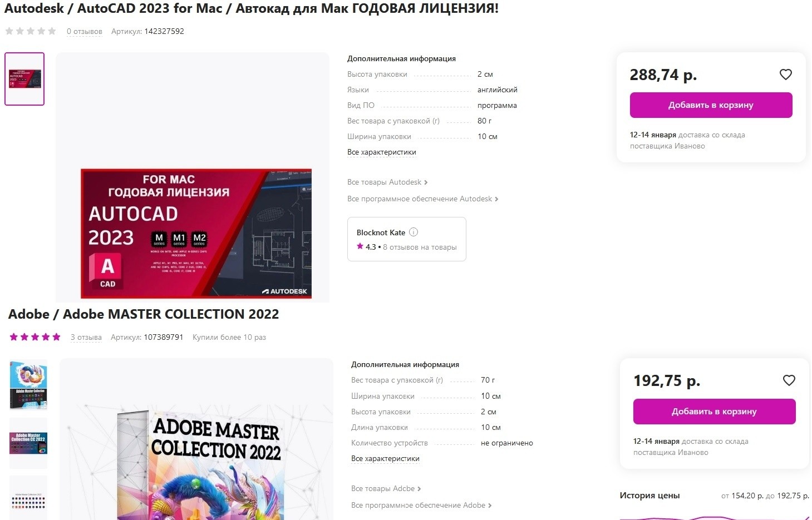Open the 0 отзывов reviews link
Viewport: 812px width, 520px height.
(x=85, y=32)
